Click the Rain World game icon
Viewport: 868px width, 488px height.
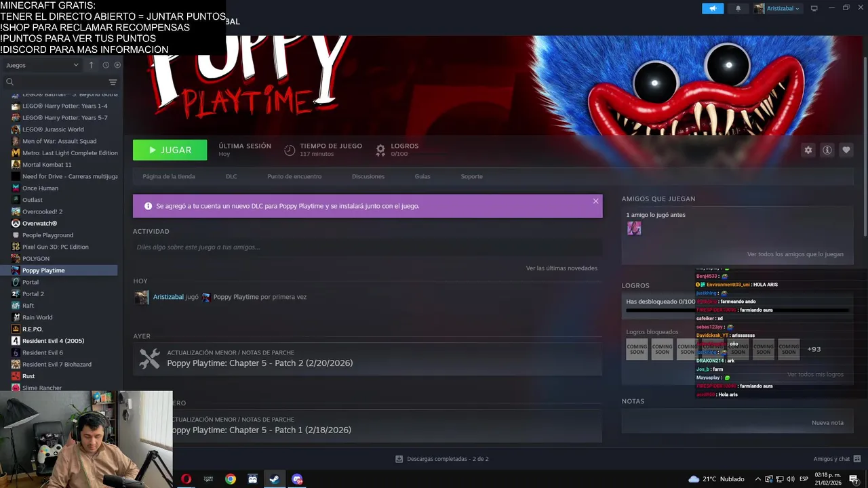[16, 317]
